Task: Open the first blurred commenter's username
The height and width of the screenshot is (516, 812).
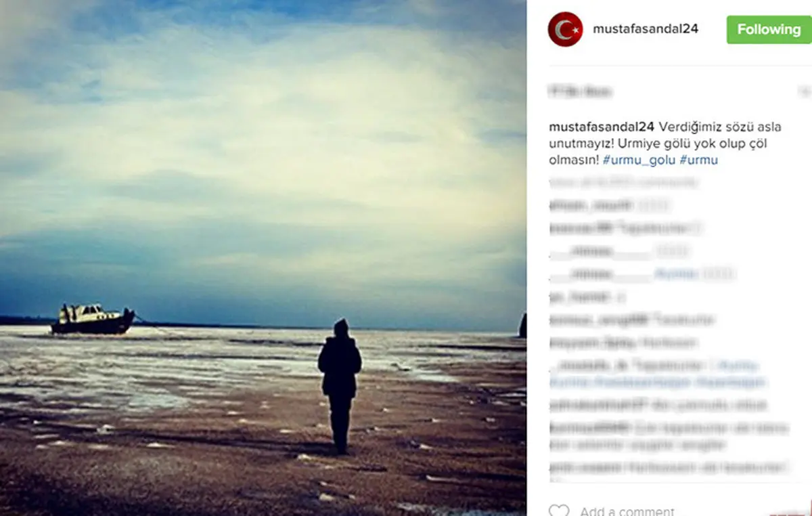Action: (590, 205)
